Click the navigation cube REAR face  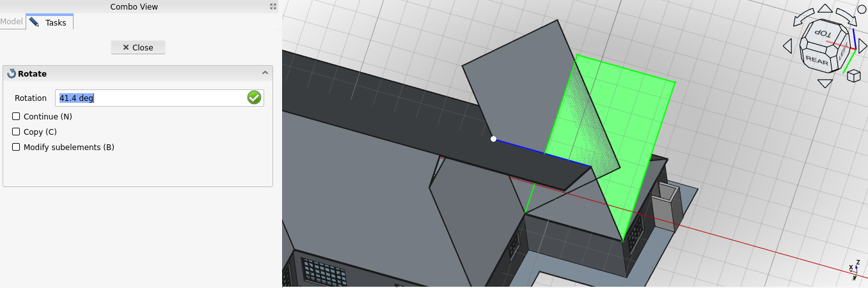[817, 60]
